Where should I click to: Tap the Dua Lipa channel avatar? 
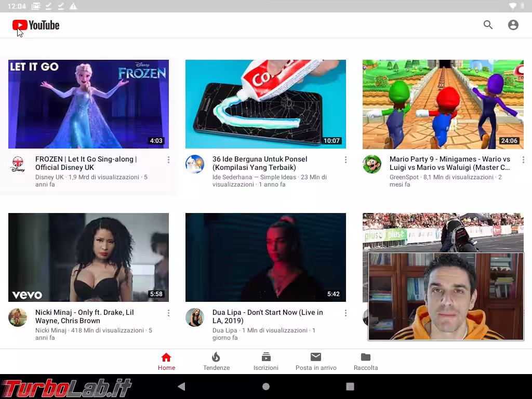point(195,317)
